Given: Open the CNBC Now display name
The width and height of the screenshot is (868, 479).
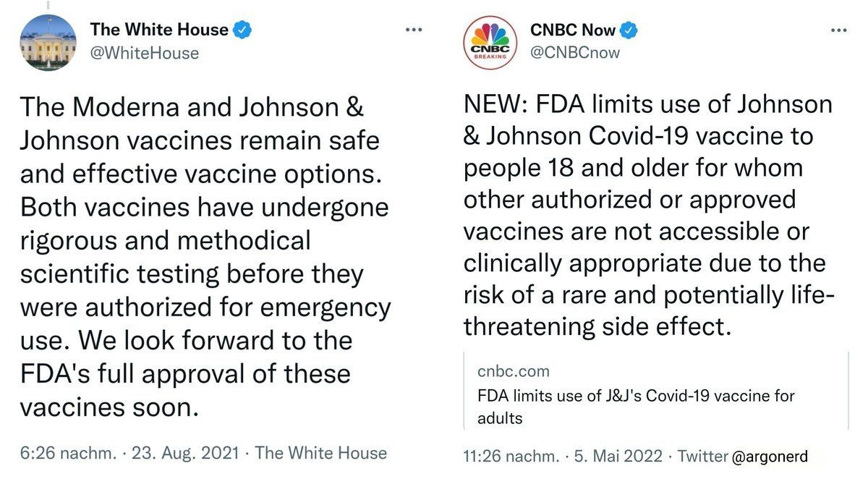Looking at the screenshot, I should click(x=573, y=30).
